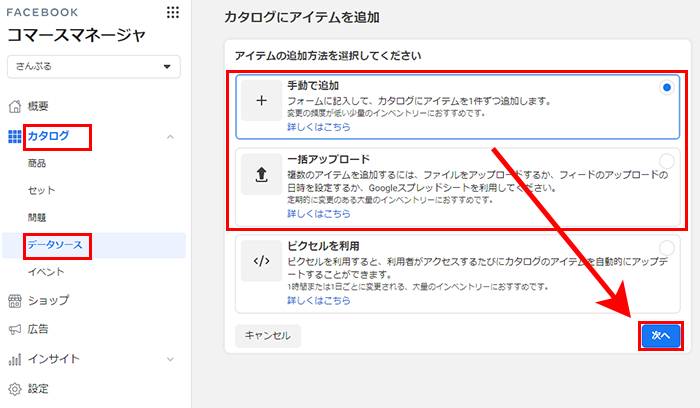Screen dimensions: 700x408
Task: Click the 次へ button
Action: 661,336
